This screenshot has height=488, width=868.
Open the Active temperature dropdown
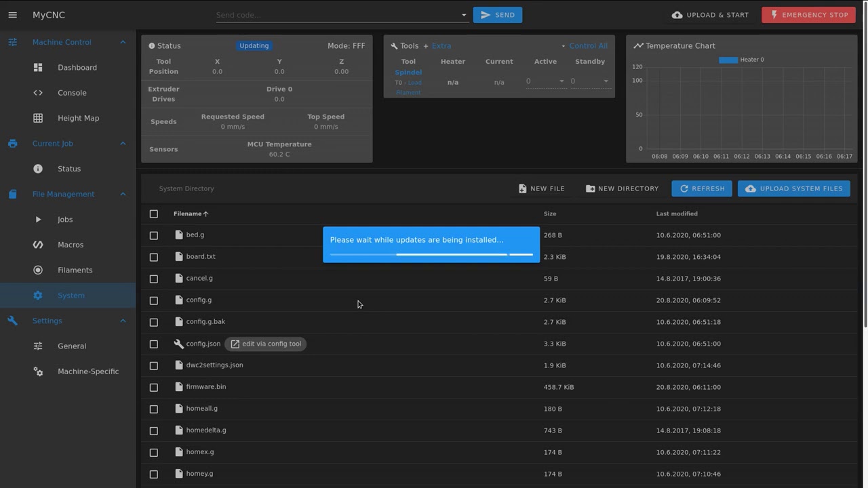[561, 81]
